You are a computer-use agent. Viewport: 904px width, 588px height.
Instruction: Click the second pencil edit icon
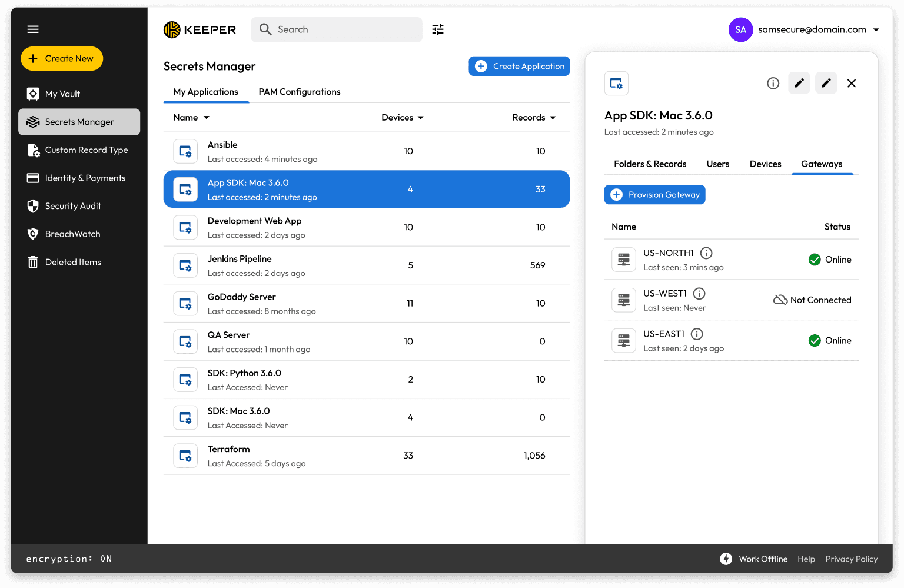pyautogui.click(x=826, y=83)
